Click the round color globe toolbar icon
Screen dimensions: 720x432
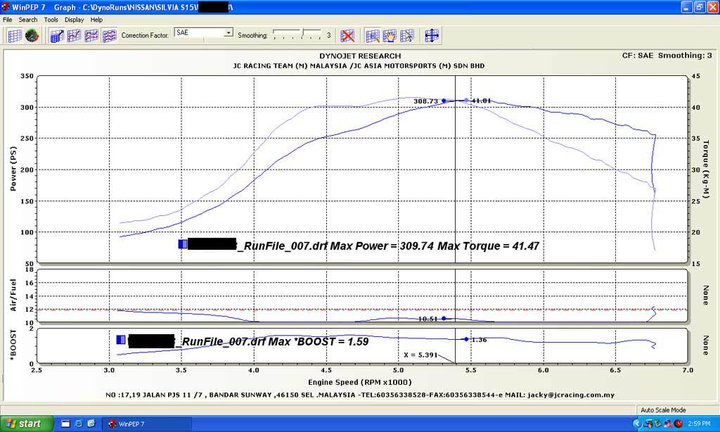32,35
